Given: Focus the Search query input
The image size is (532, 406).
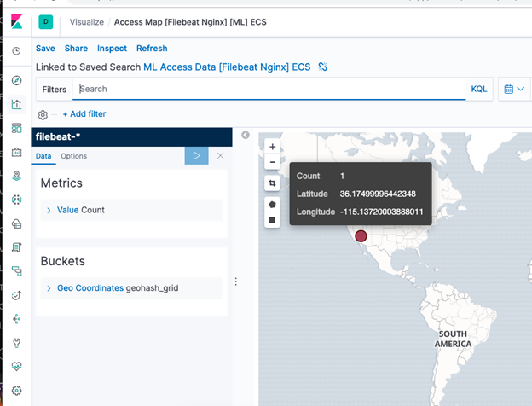Looking at the screenshot, I should (x=269, y=89).
